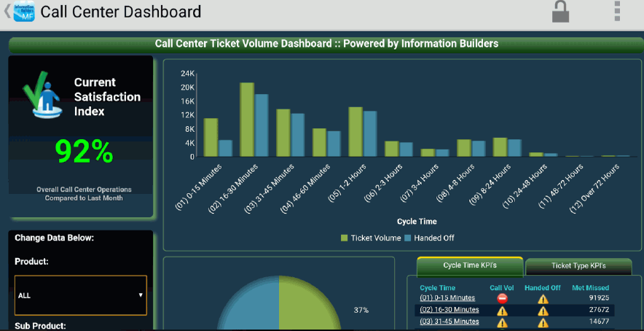Click the 37% pie chart label

[361, 310]
